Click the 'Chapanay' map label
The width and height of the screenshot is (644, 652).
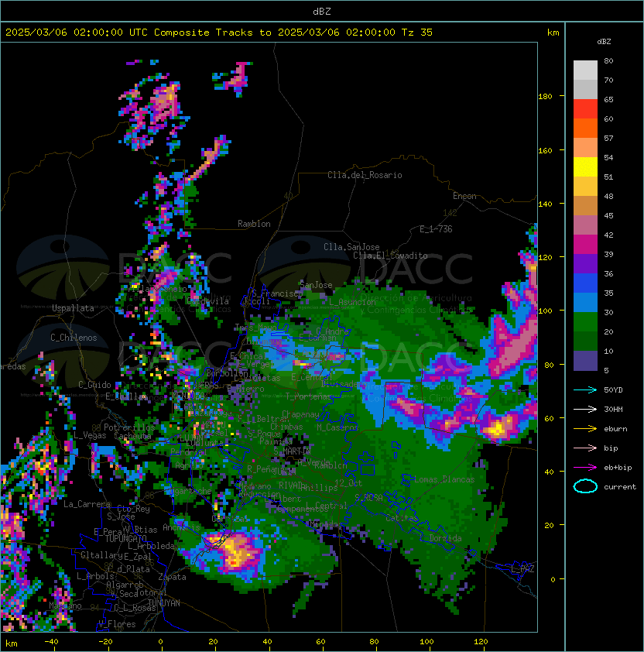point(300,414)
